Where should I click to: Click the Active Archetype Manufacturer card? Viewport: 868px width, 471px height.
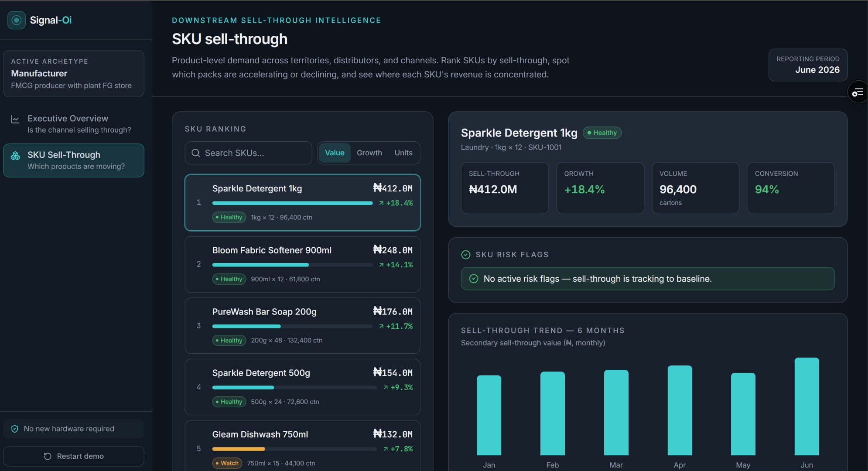tap(74, 73)
